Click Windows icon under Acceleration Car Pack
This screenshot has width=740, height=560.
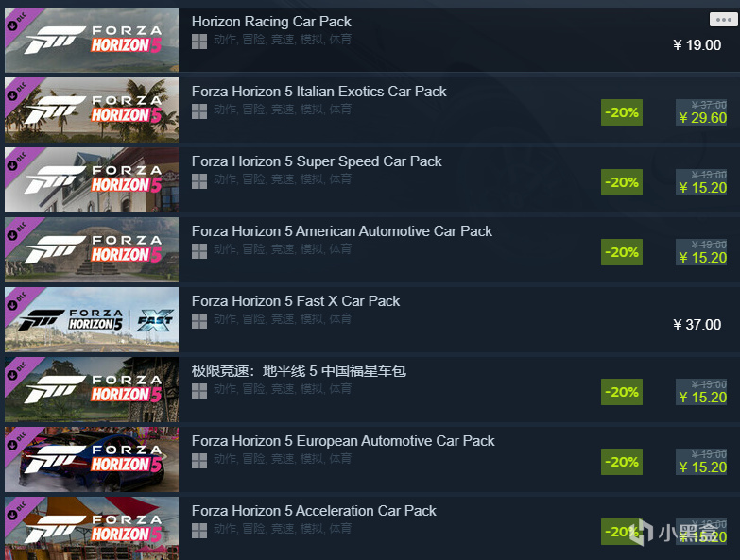tap(199, 531)
